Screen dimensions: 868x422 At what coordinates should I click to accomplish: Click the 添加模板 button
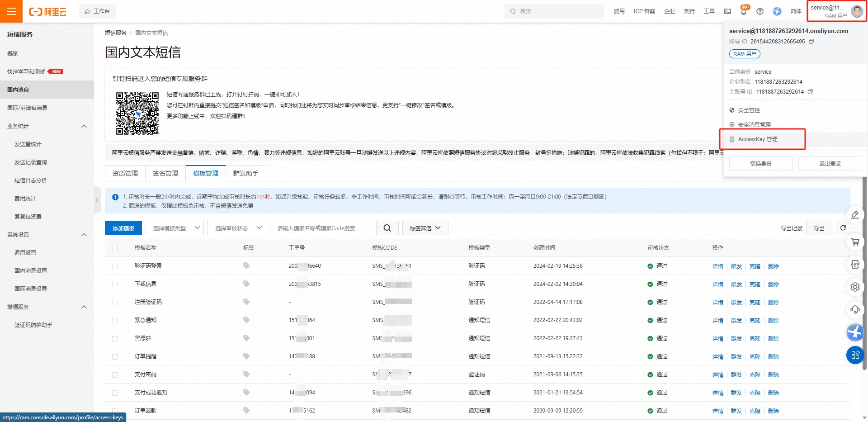pos(123,228)
